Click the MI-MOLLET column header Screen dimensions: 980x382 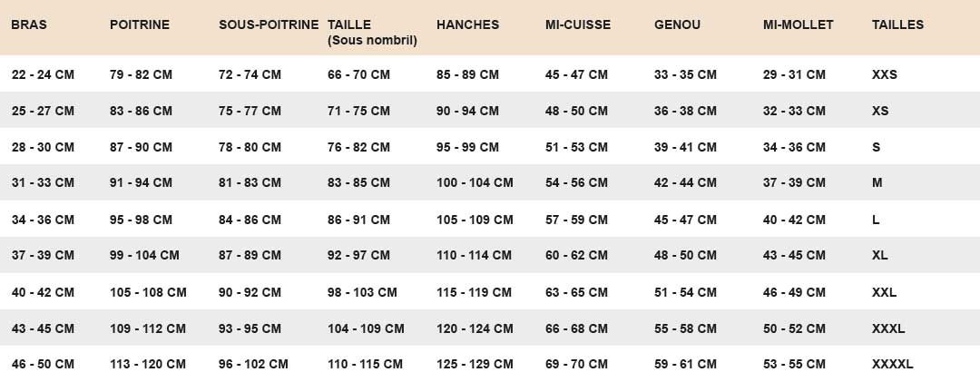798,25
